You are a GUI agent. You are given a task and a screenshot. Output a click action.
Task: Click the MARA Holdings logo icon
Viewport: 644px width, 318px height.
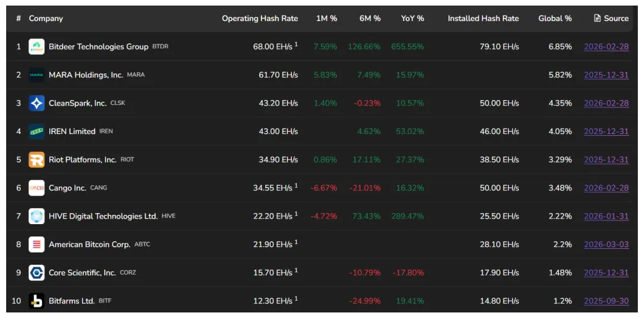pos(36,75)
